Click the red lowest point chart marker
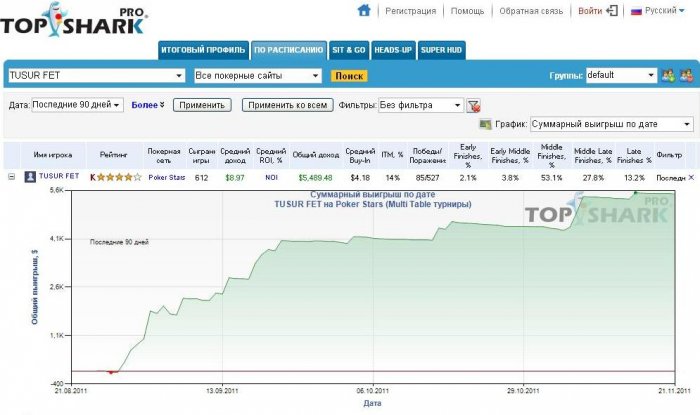The image size is (700, 415). point(111,372)
